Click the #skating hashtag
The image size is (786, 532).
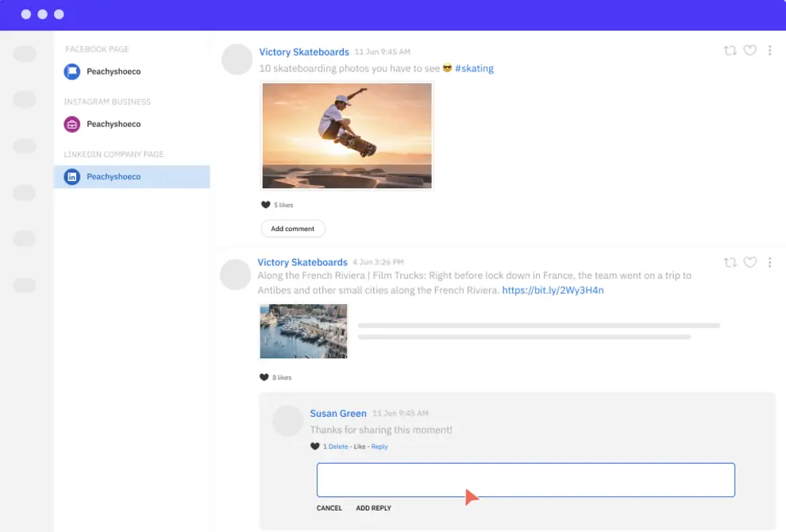476,68
